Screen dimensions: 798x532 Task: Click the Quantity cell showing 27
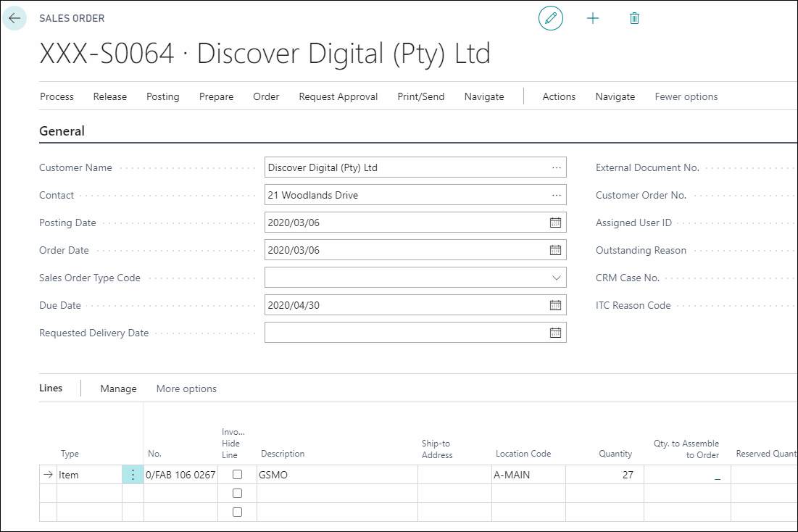click(604, 475)
